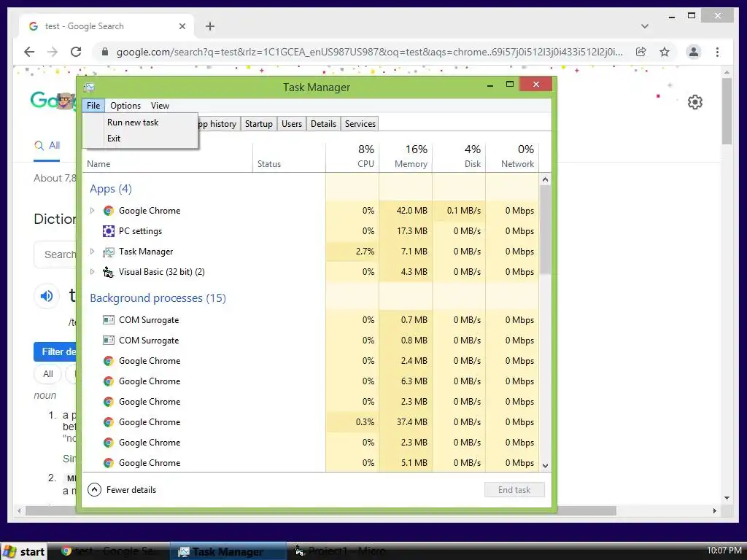The image size is (747, 560).
Task: Open Chrome profile avatar menu
Action: pyautogui.click(x=694, y=52)
